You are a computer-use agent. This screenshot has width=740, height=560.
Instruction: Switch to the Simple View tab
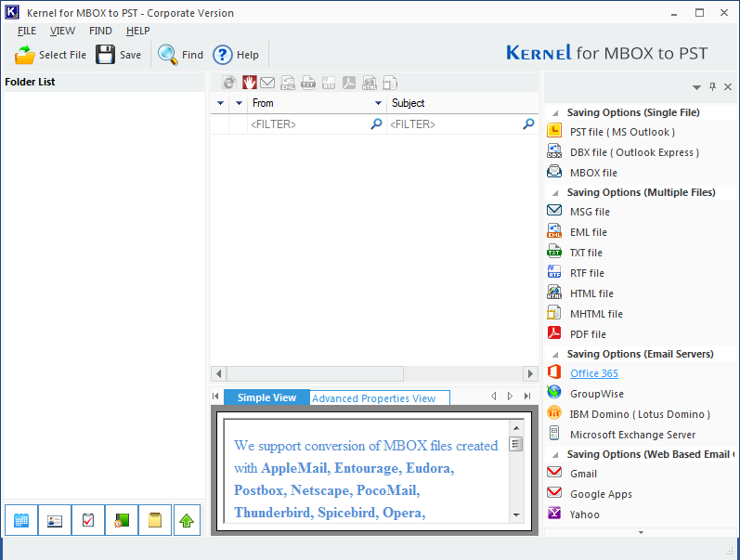(266, 397)
